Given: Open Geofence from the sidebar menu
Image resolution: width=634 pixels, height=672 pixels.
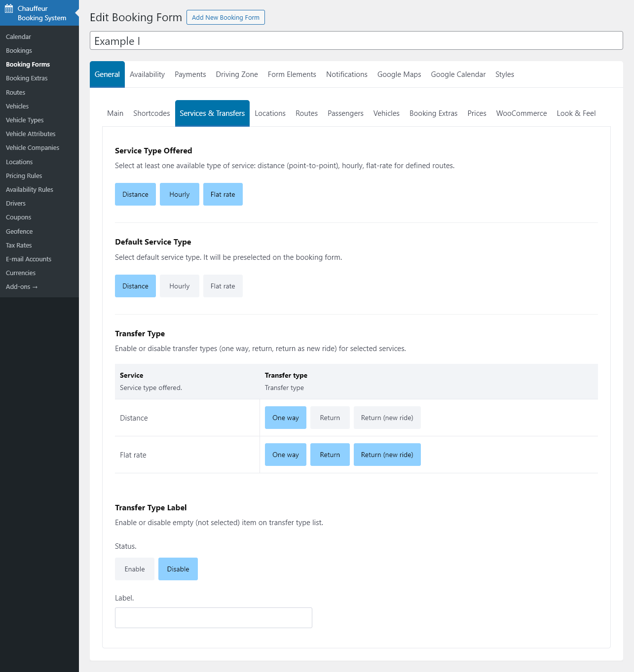Looking at the screenshot, I should point(19,231).
